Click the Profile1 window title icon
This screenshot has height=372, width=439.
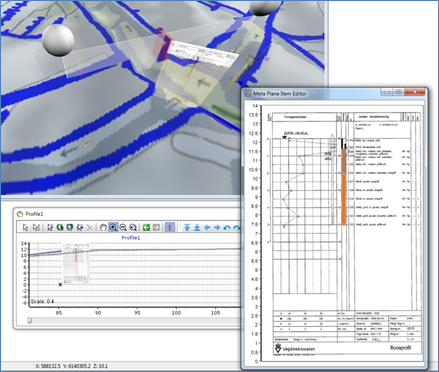coord(20,214)
